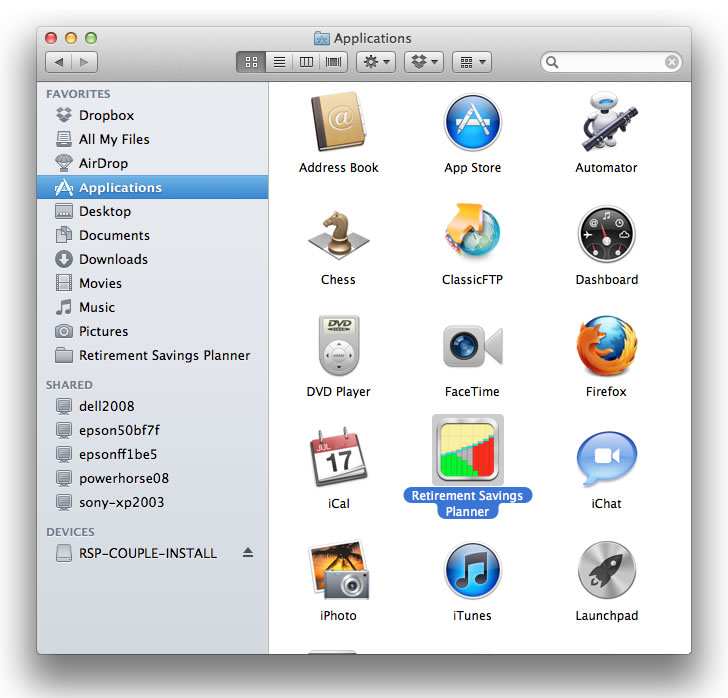Select shared computer epson50bf7f
The height and width of the screenshot is (698, 728).
[152, 431]
